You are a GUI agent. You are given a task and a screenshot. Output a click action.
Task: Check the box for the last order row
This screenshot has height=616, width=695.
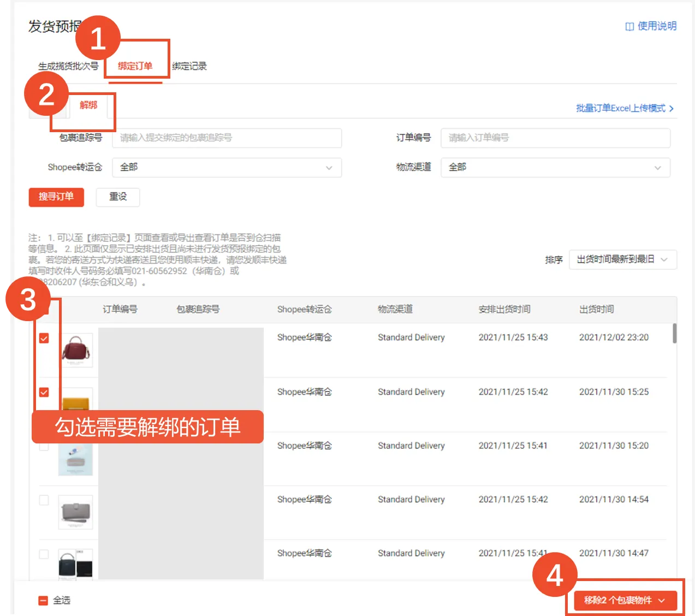(x=43, y=553)
